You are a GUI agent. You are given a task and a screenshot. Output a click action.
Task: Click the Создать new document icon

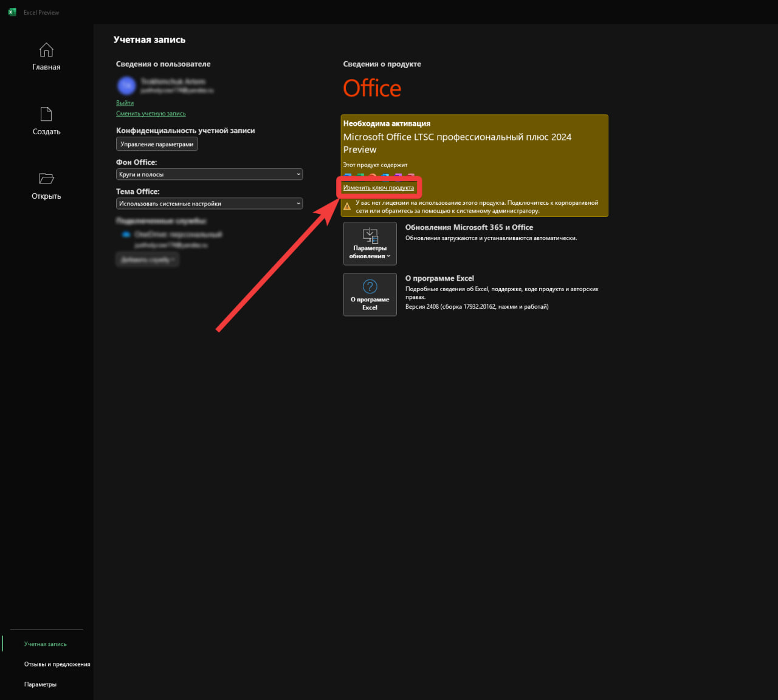click(x=46, y=114)
